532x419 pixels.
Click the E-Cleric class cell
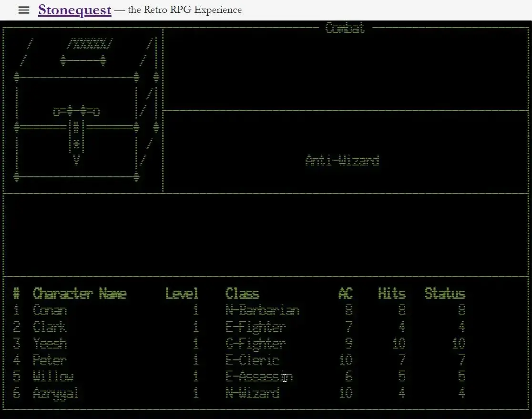252,359
